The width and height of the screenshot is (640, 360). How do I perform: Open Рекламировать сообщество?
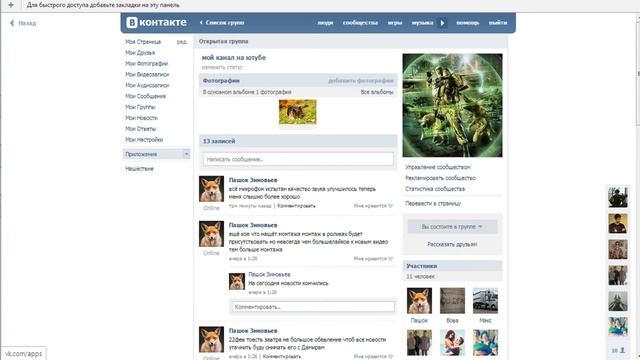[440, 178]
